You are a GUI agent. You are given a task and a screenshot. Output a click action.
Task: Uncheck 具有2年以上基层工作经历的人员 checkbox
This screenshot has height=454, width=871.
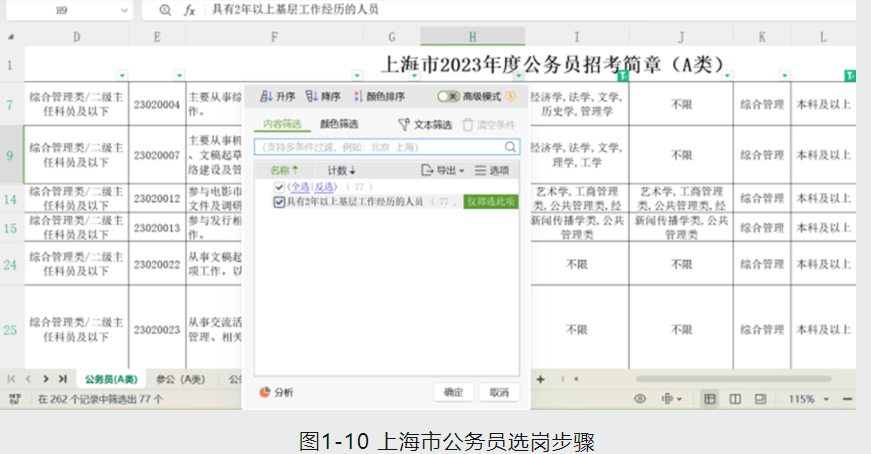pos(279,201)
